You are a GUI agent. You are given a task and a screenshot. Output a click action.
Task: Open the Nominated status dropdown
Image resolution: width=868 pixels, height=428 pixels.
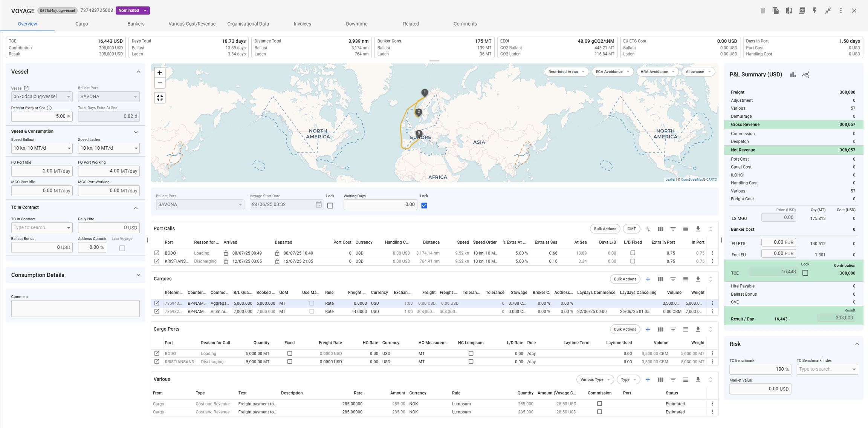tap(133, 11)
